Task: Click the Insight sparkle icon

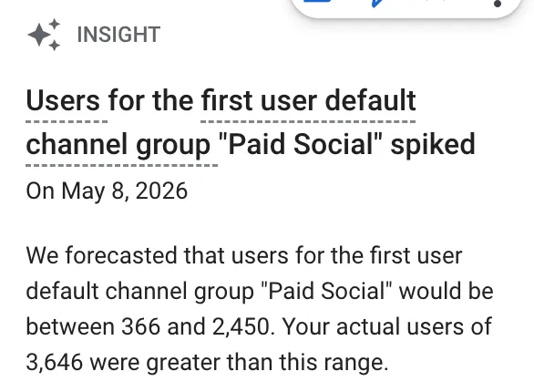Action: 44,35
